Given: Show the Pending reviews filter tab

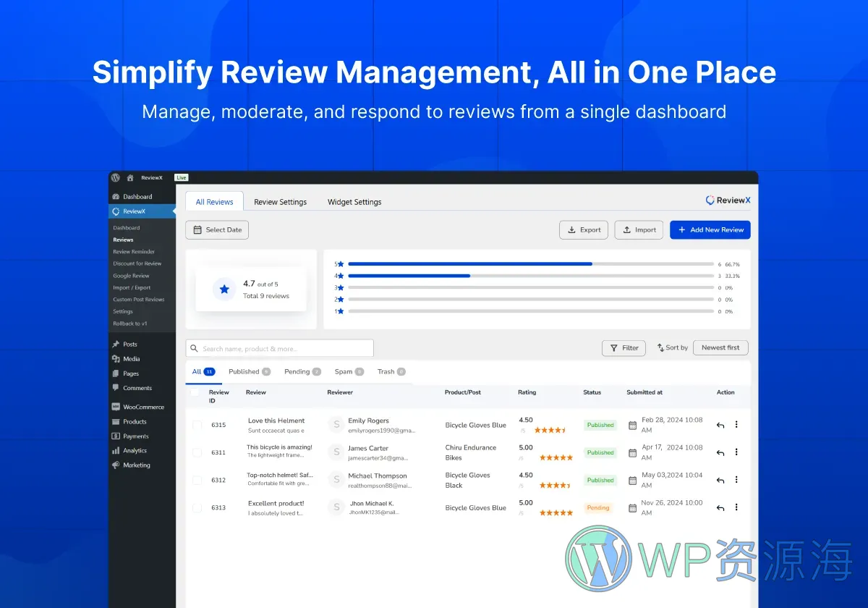Looking at the screenshot, I should click(302, 372).
